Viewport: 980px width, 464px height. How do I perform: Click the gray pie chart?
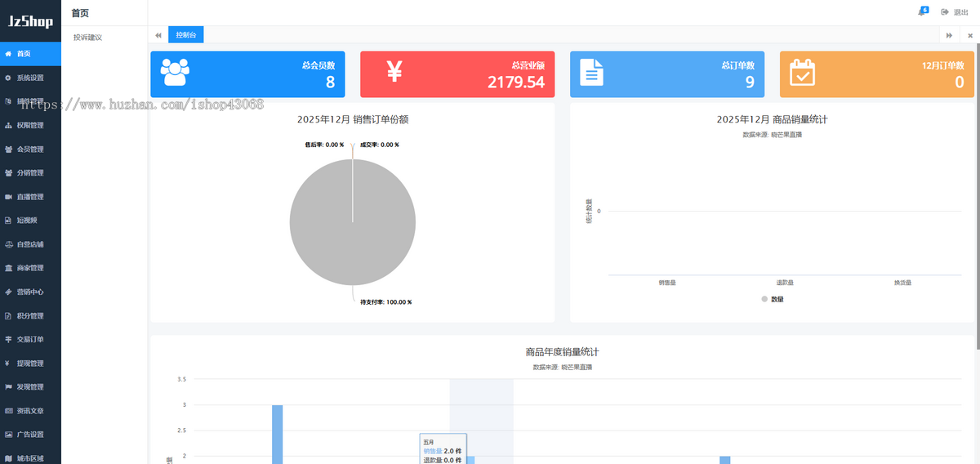[353, 222]
